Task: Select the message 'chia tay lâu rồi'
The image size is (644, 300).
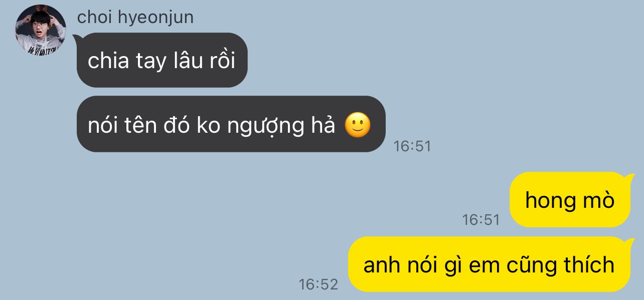Action: click(x=162, y=60)
